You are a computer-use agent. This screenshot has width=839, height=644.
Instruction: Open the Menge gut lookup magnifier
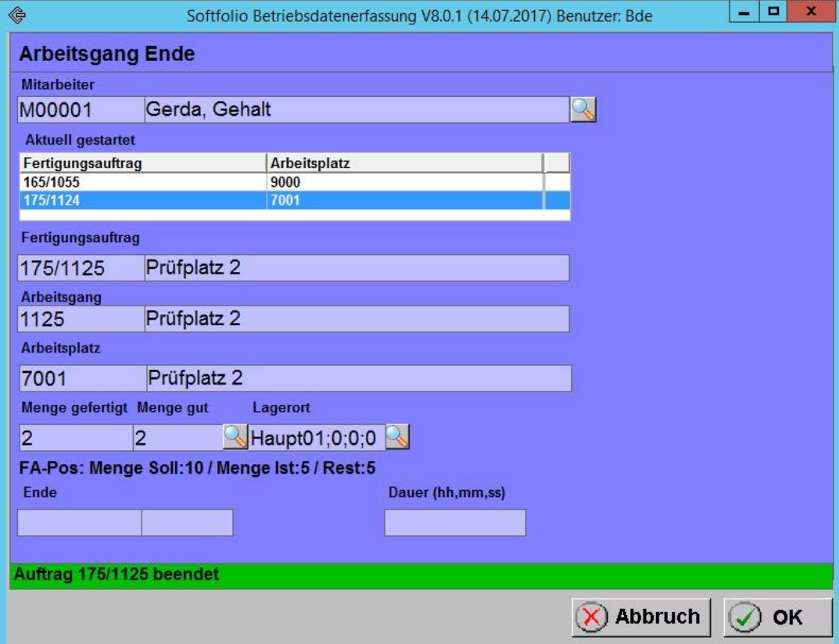pyautogui.click(x=235, y=437)
